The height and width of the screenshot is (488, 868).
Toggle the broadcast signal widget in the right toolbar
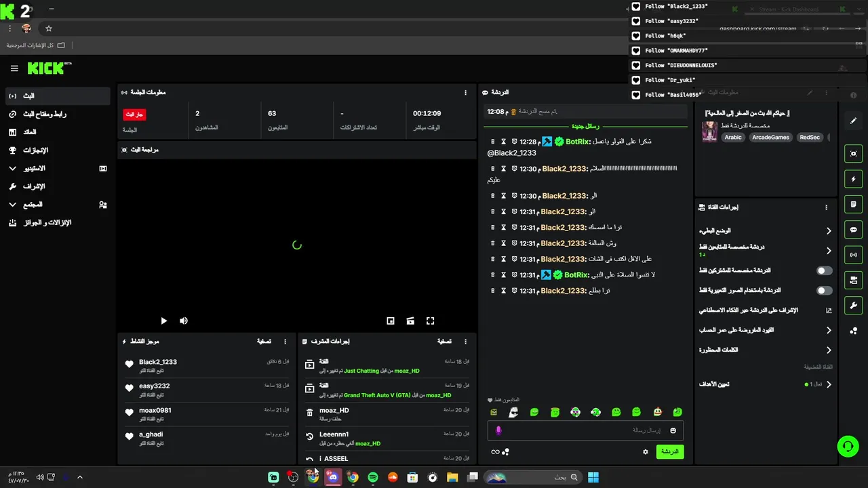pos(854,255)
